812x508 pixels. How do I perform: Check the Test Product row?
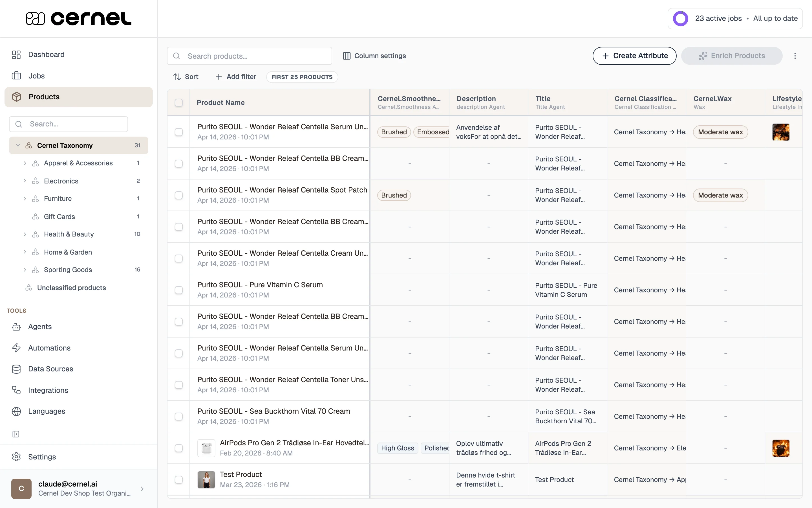(179, 480)
